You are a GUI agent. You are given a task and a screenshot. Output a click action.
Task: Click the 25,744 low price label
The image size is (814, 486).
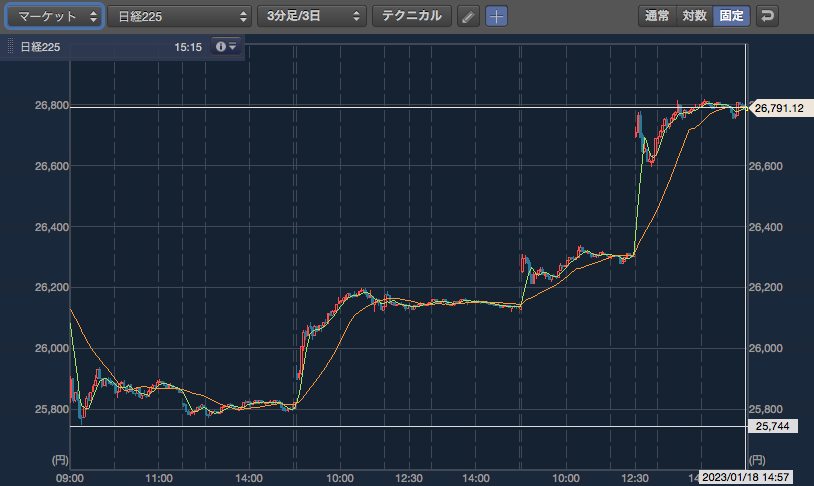click(772, 426)
